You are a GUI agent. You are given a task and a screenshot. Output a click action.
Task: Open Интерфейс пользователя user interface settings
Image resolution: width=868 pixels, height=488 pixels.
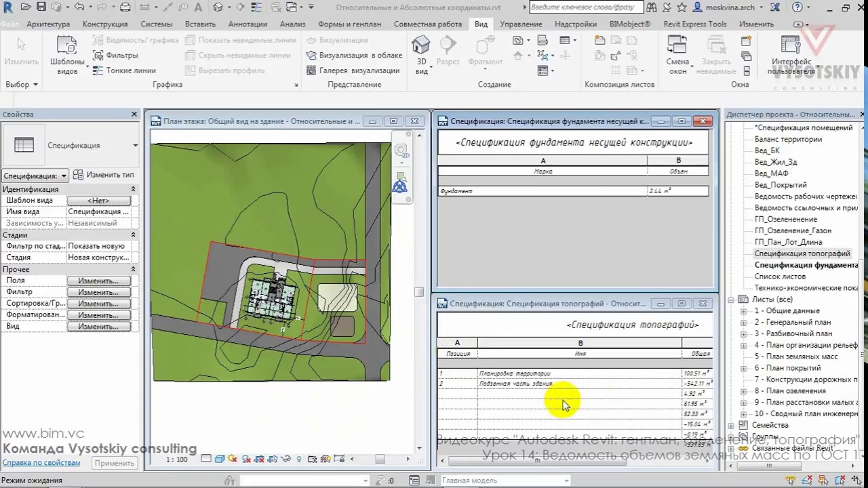pos(791,55)
